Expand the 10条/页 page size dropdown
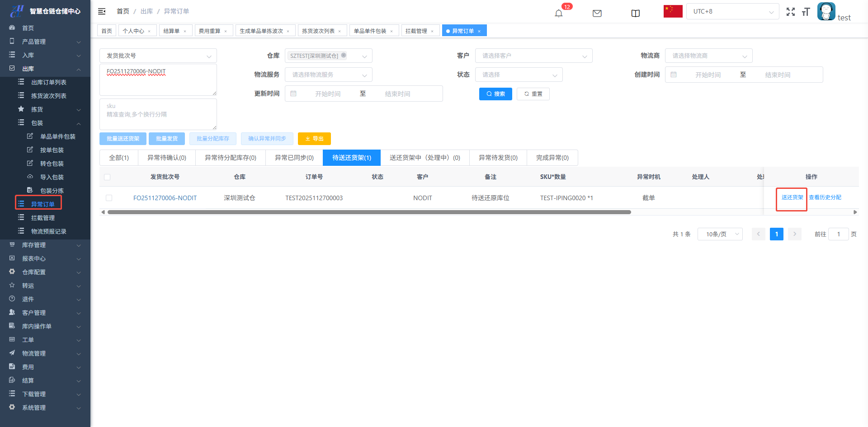 point(720,234)
